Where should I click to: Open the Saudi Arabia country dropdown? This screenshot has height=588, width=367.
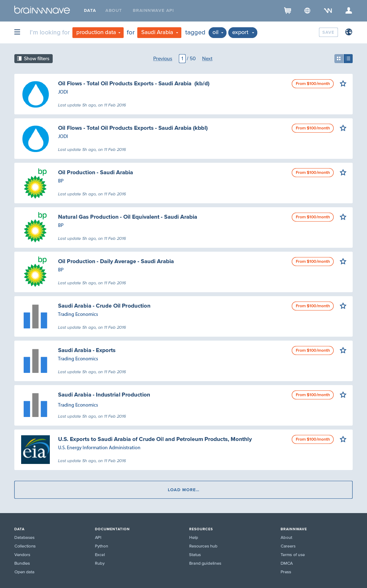click(x=159, y=32)
